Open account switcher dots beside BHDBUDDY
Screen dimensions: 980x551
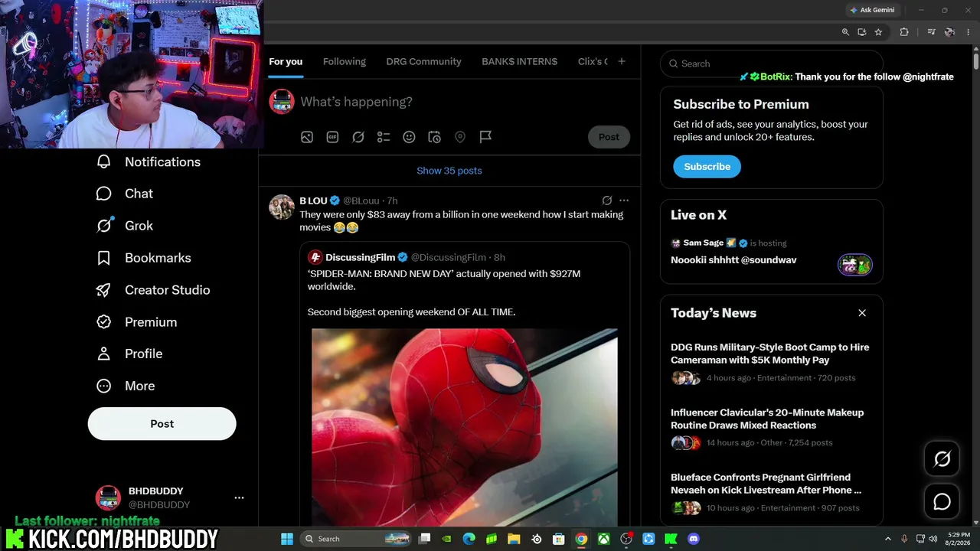pos(239,497)
